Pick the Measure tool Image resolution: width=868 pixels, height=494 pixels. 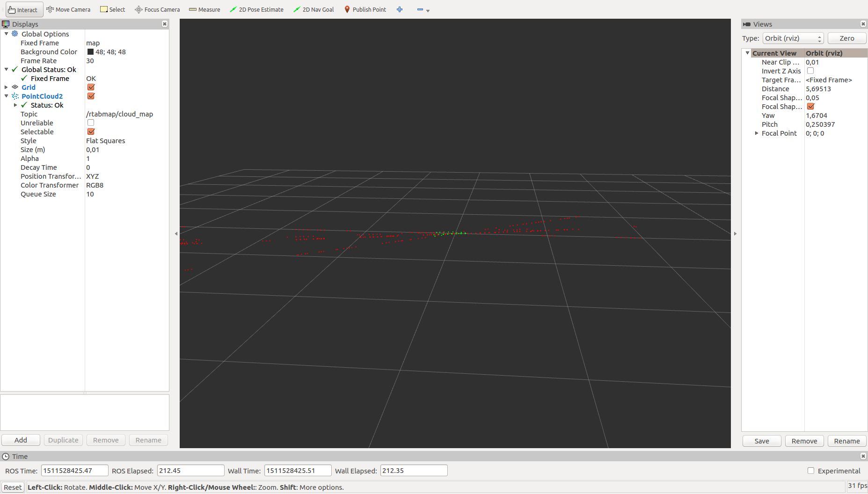[x=204, y=9]
